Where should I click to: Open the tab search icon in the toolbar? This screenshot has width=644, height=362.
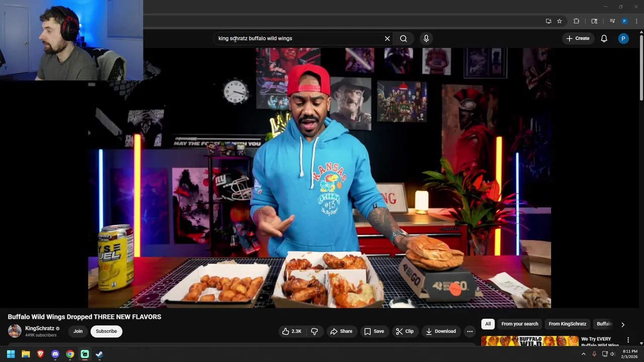(594, 21)
